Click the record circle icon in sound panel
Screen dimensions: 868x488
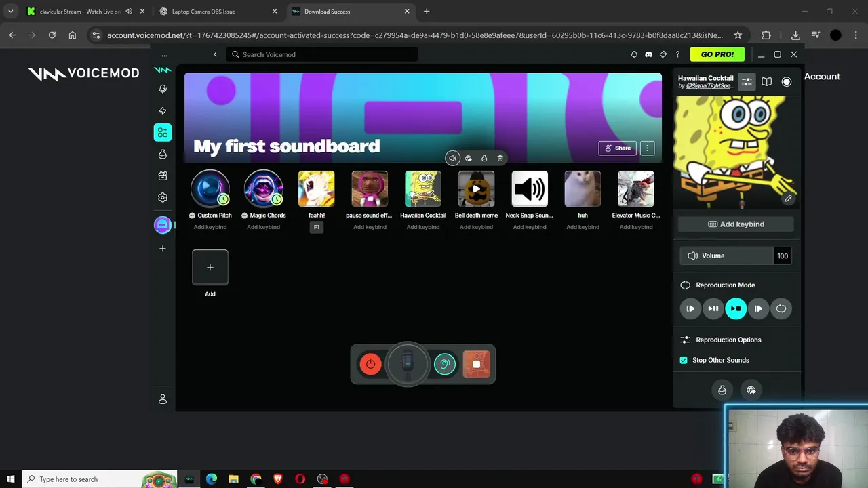click(x=787, y=81)
